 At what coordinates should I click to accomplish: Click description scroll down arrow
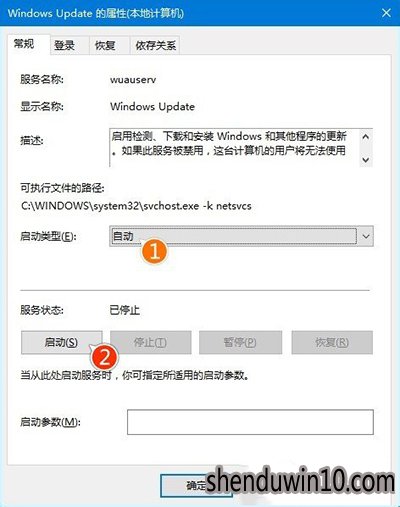tap(365, 160)
